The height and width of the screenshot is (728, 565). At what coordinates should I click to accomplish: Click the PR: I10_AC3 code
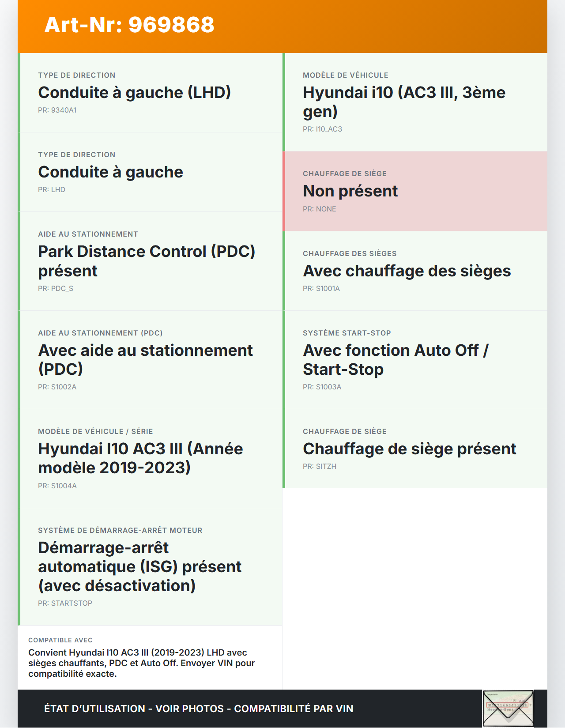click(322, 129)
